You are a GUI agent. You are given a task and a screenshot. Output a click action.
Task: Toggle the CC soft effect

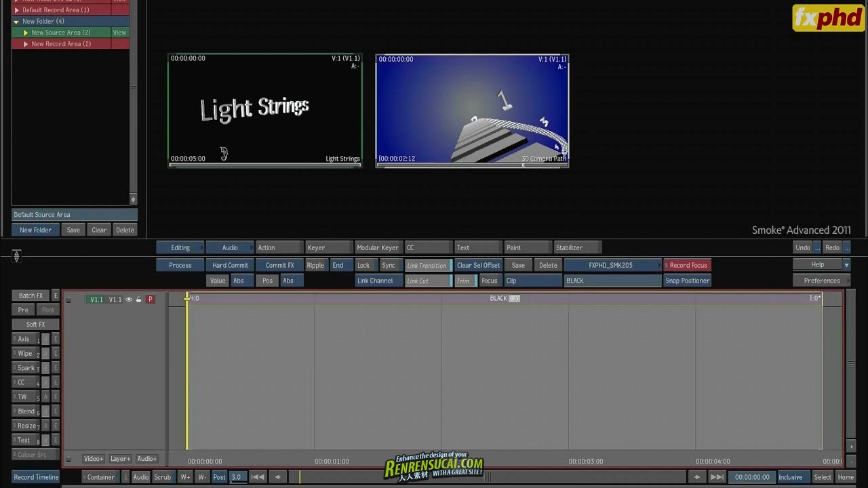(24, 382)
